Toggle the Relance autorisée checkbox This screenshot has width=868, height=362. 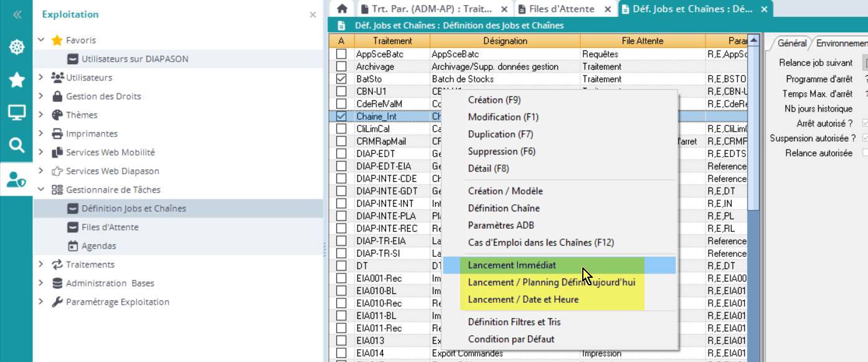865,153
